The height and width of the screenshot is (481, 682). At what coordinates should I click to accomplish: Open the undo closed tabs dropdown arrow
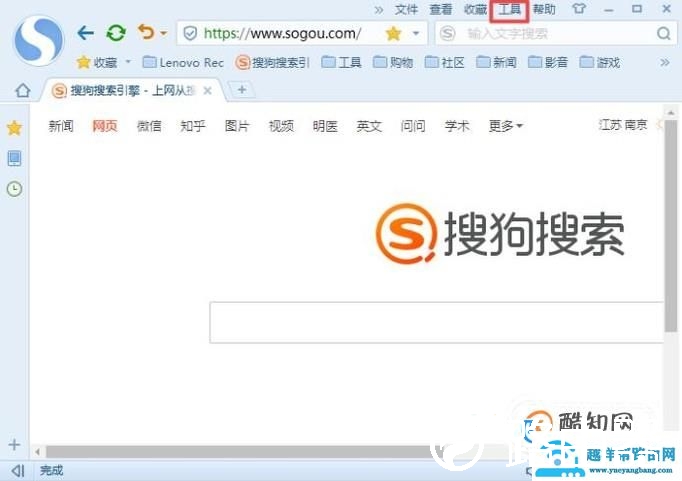[163, 33]
